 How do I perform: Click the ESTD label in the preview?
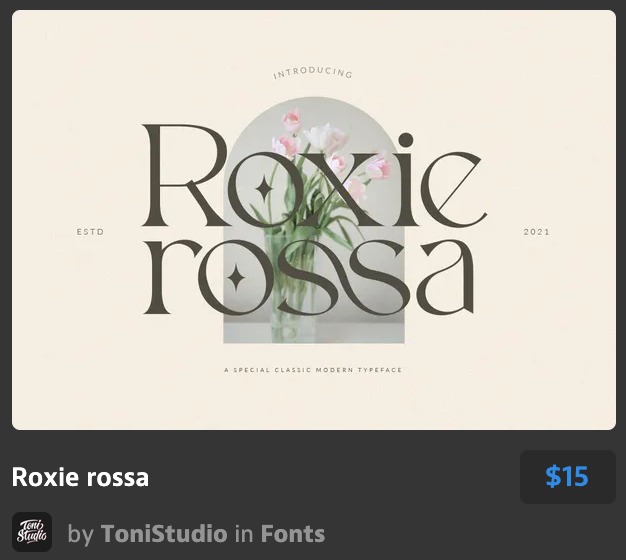[x=90, y=232]
